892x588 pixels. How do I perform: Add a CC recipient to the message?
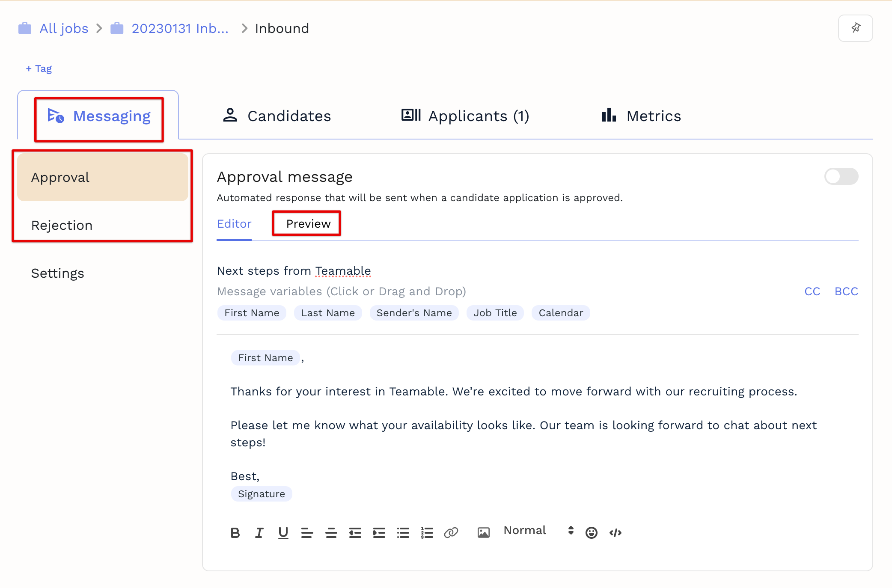(812, 291)
